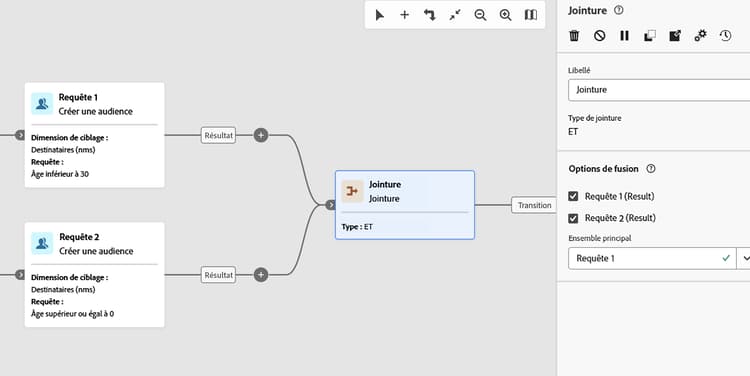Viewport: 750px width, 376px height.
Task: Click the Jointure node merge icon
Action: [353, 191]
